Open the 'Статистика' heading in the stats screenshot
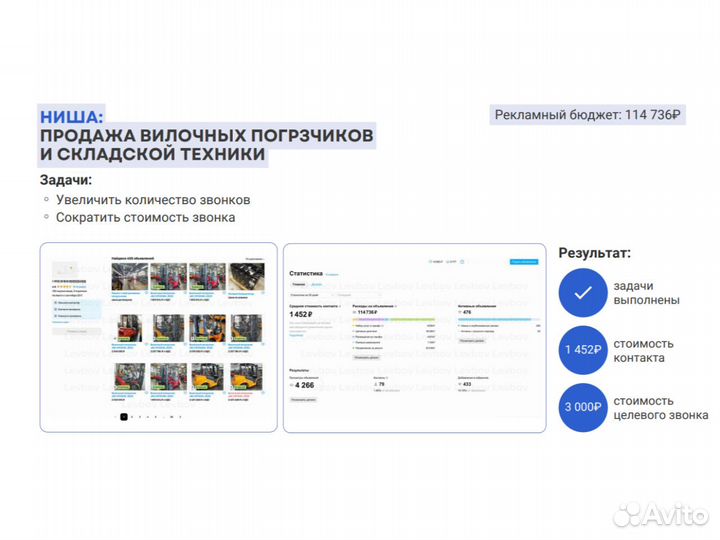This screenshot has height=540, width=720. click(x=306, y=273)
